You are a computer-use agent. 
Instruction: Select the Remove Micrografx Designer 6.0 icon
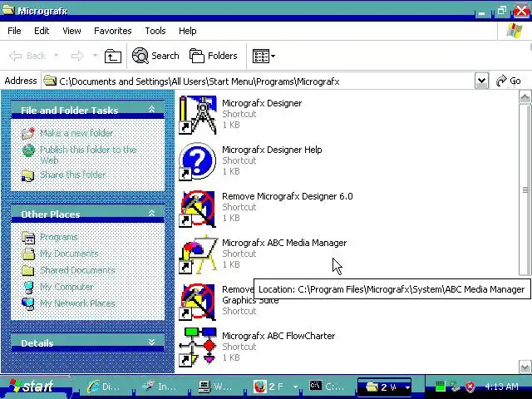pyautogui.click(x=198, y=208)
